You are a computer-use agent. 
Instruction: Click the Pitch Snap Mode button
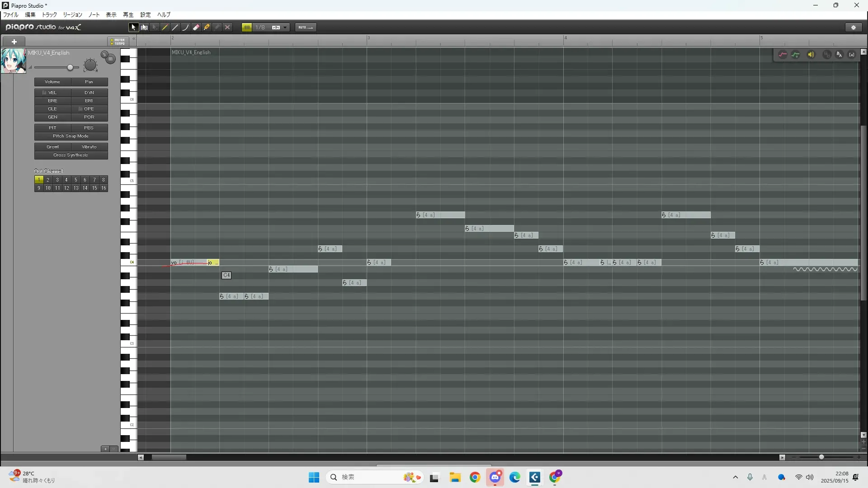click(x=71, y=136)
